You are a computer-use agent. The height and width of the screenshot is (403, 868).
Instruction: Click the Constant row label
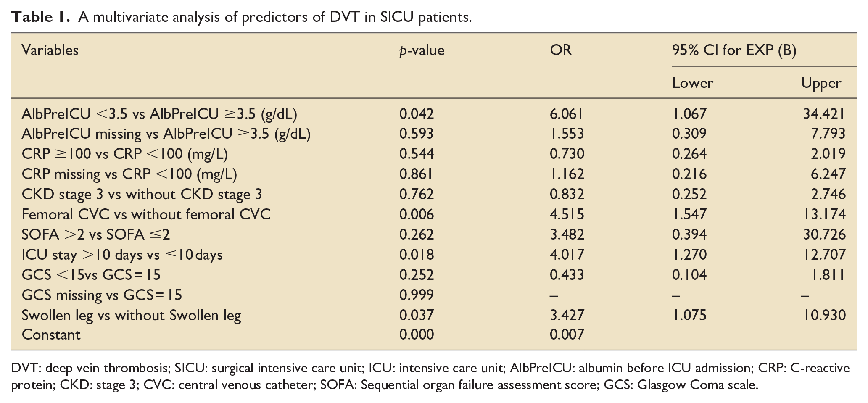51,335
